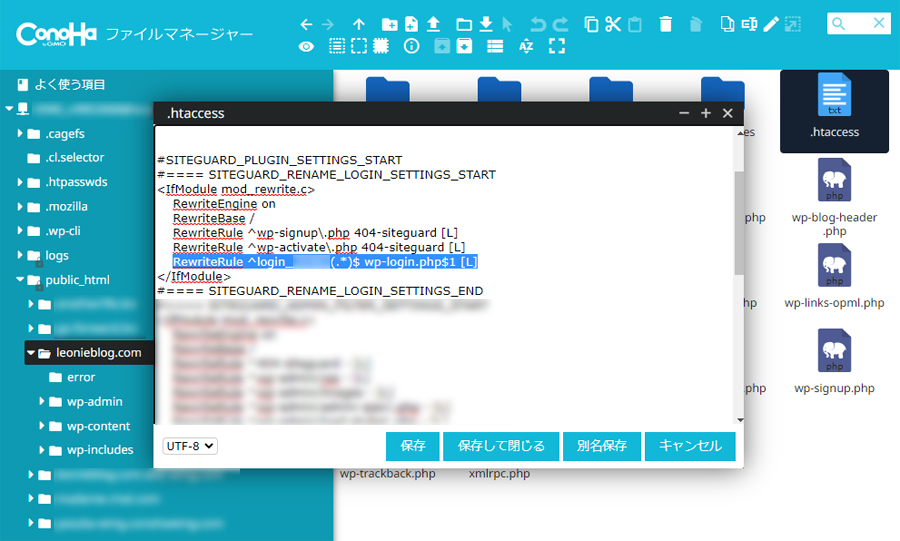Click the cut scissors icon
Screen dimensions: 900x541
pos(613,24)
